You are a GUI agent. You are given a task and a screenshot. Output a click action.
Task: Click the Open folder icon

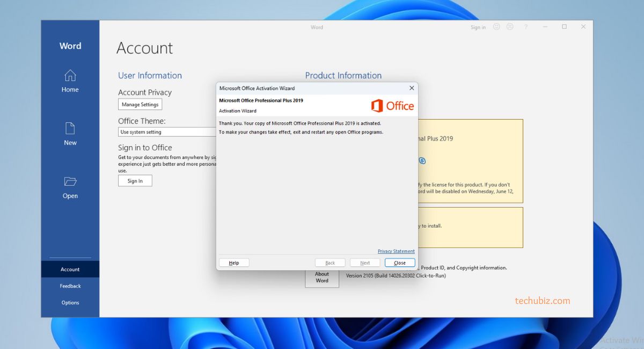coord(70,181)
